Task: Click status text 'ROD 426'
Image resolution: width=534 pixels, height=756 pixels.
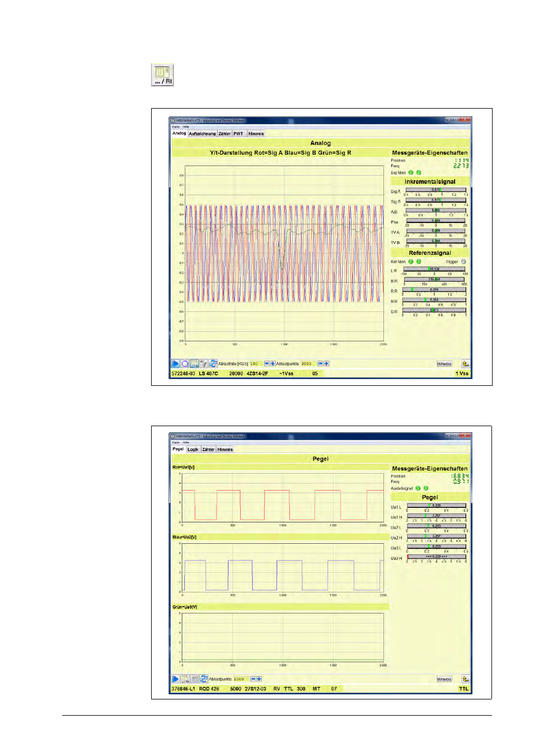Action: [209, 689]
